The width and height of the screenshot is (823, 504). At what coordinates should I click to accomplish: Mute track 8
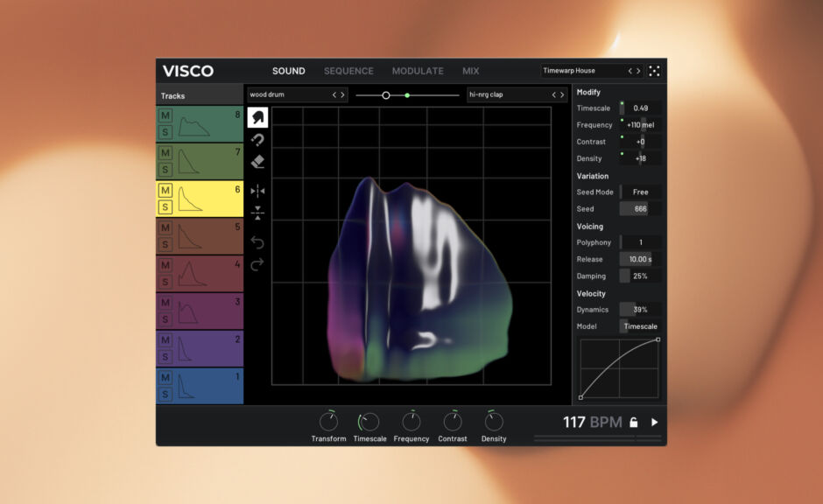(165, 115)
